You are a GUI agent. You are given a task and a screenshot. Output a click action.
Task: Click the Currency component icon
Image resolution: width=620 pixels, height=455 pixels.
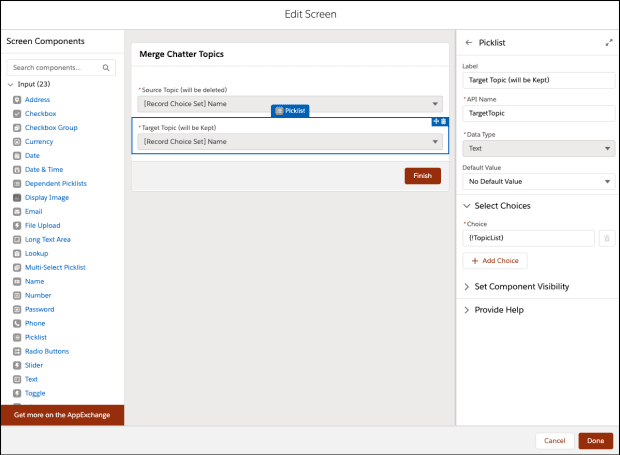(x=17, y=142)
